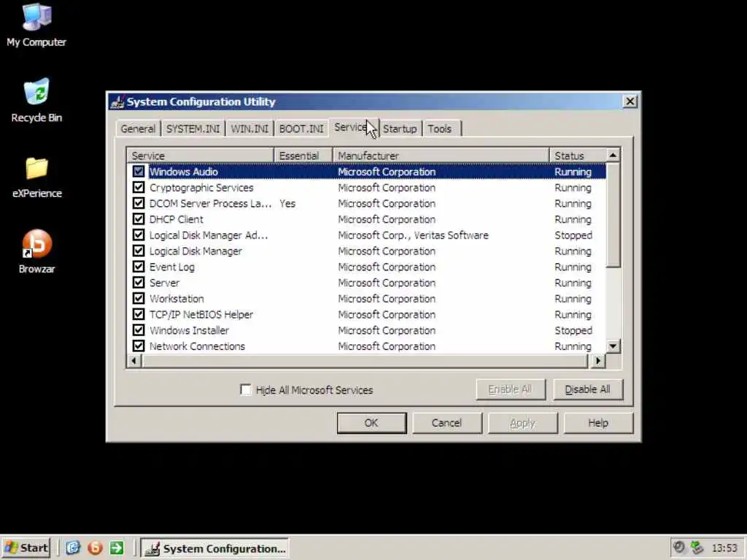
Task: Select the DHCP Client service name
Action: coord(177,219)
